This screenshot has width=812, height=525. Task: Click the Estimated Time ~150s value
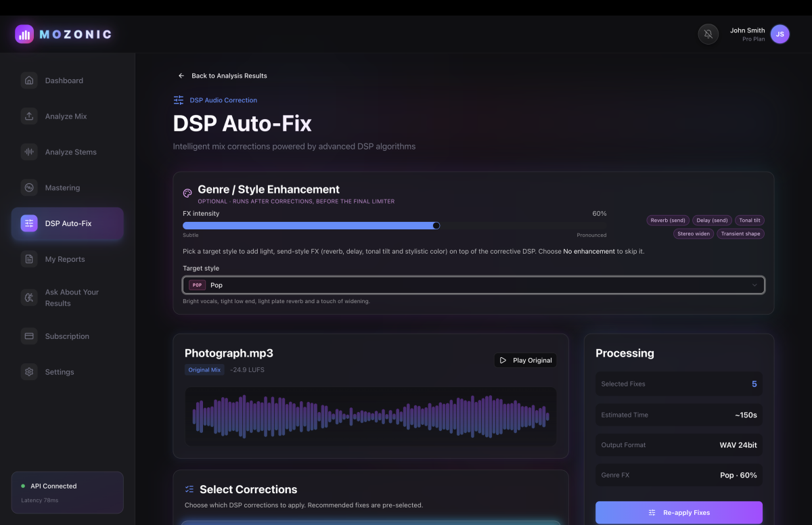[x=746, y=415]
